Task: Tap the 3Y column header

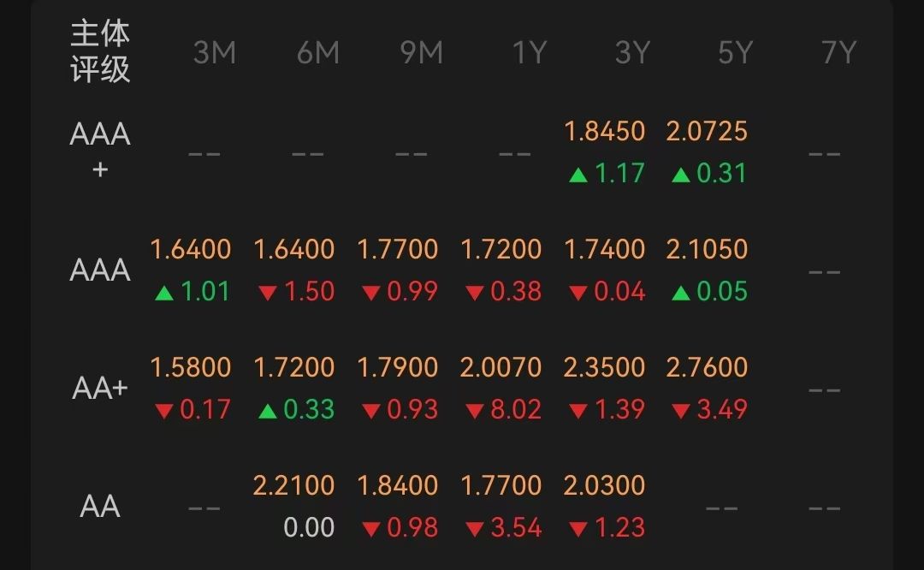Action: click(x=632, y=52)
